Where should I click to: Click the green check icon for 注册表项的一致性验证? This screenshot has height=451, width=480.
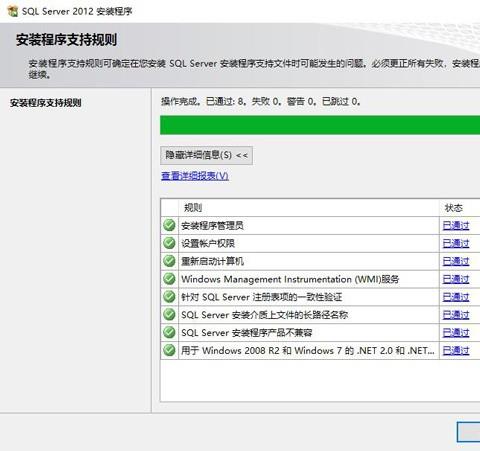(169, 297)
